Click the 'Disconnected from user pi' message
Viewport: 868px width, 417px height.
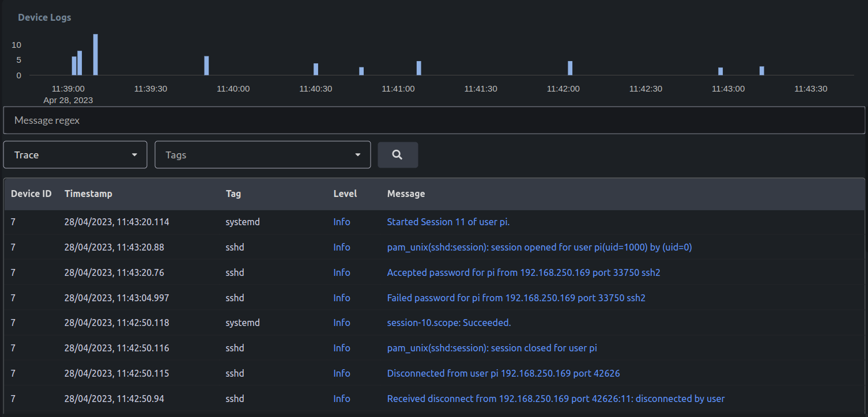[503, 373]
